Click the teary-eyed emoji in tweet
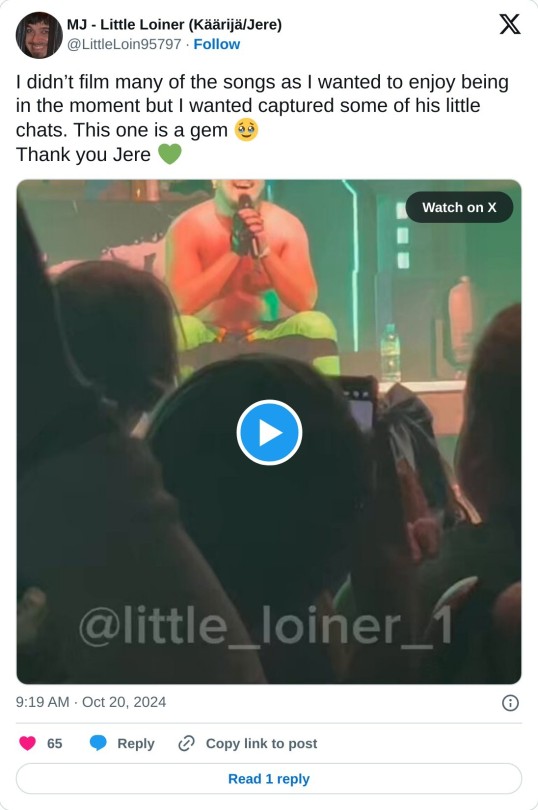The image size is (538, 810). [x=246, y=130]
